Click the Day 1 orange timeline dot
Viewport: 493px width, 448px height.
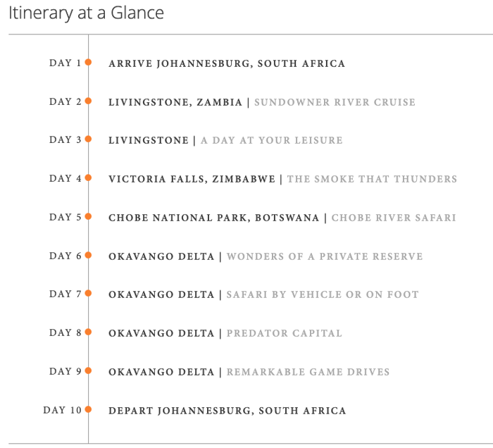pos(88,62)
